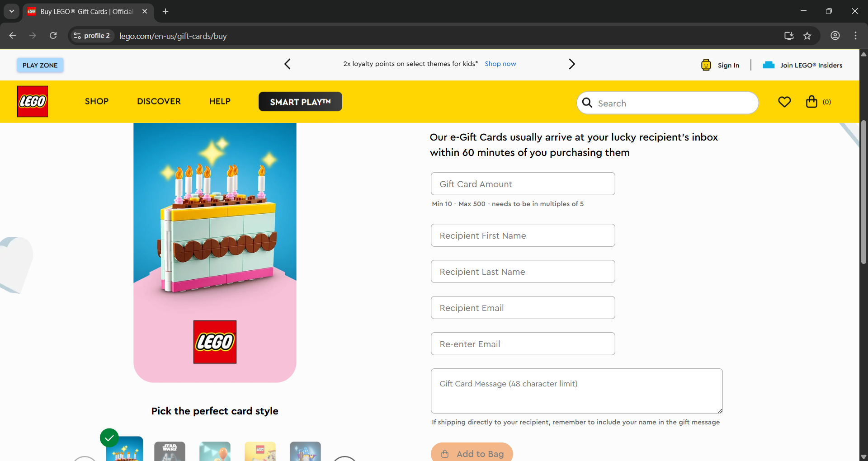Click the yellow minifigure Sign In icon
Image resolution: width=868 pixels, height=461 pixels.
(706, 65)
